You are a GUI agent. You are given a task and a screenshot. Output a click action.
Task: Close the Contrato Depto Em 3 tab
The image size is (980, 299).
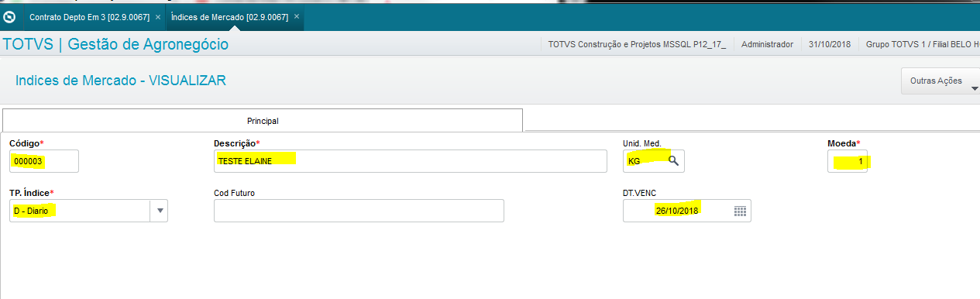[158, 16]
